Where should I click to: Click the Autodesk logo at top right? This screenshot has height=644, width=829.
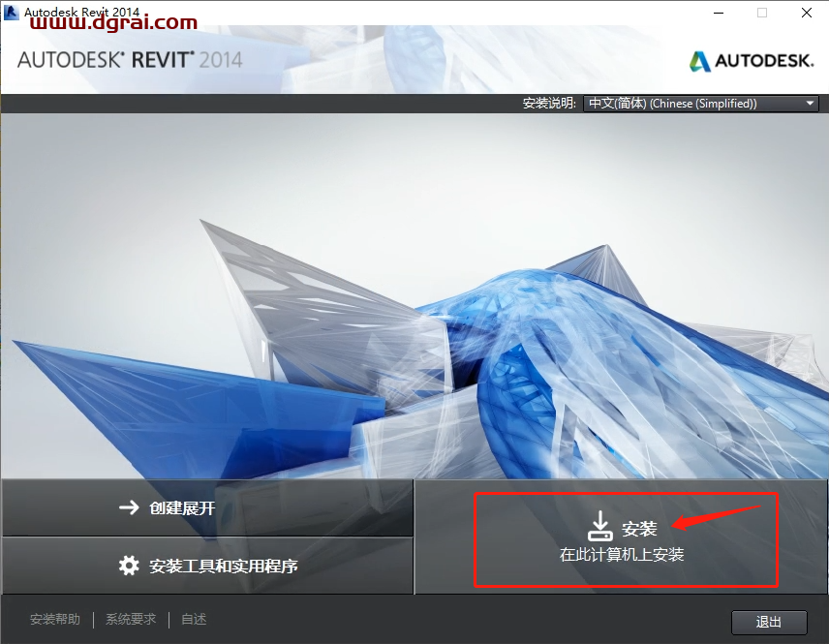pyautogui.click(x=752, y=61)
